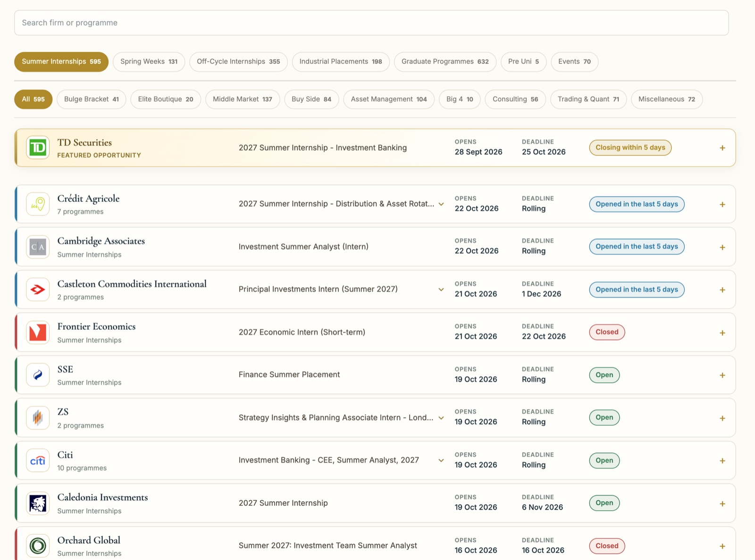Image resolution: width=755 pixels, height=560 pixels.
Task: Filter by Miscellaneous 72 category
Action: pos(667,100)
